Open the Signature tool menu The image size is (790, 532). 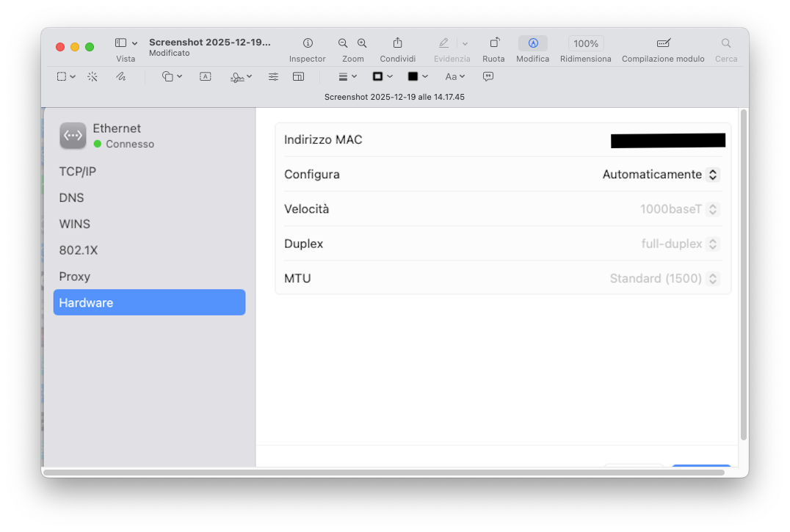pyautogui.click(x=240, y=76)
